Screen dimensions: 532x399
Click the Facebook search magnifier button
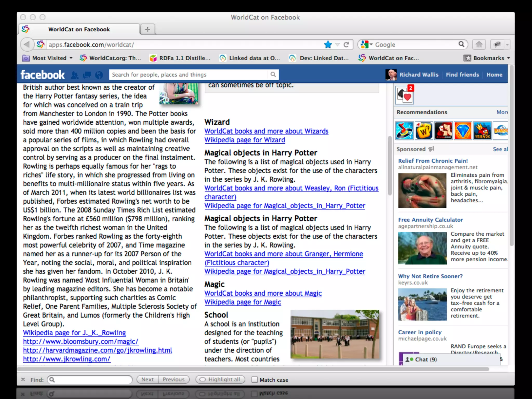(x=273, y=75)
